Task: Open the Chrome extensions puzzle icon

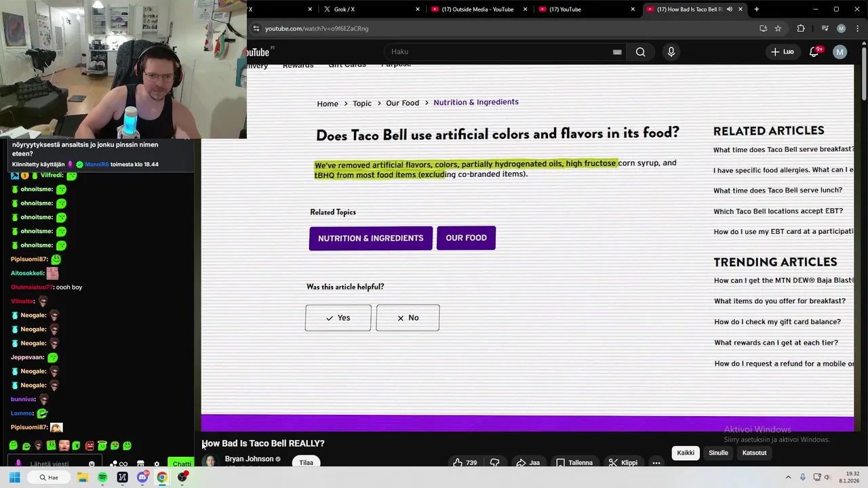Action: click(801, 28)
